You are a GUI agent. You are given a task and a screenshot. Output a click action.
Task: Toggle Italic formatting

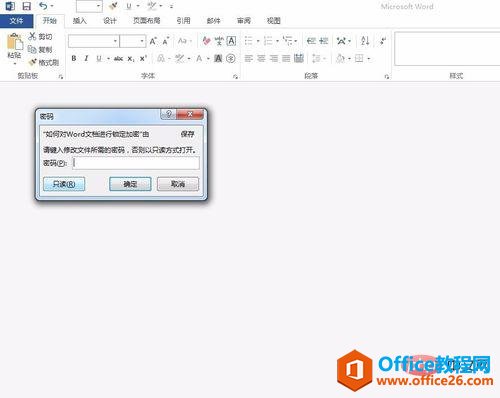click(x=86, y=59)
